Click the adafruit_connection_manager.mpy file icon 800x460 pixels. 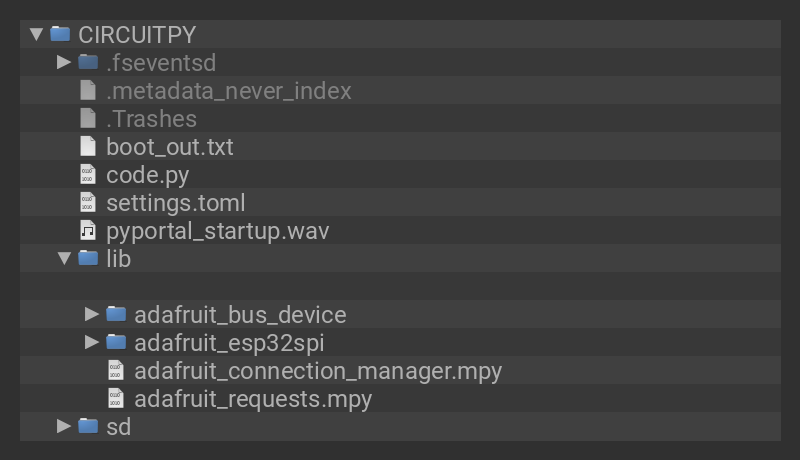pos(116,370)
